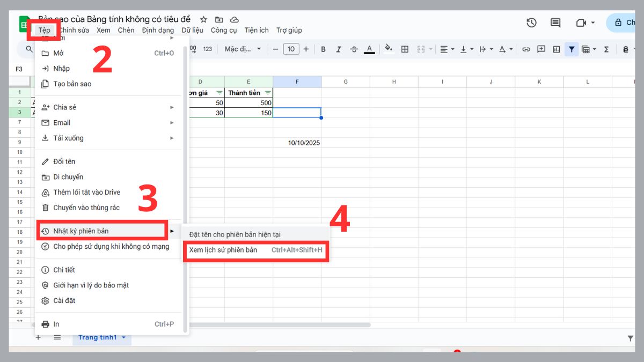Open the Functions sigma icon

click(606, 49)
